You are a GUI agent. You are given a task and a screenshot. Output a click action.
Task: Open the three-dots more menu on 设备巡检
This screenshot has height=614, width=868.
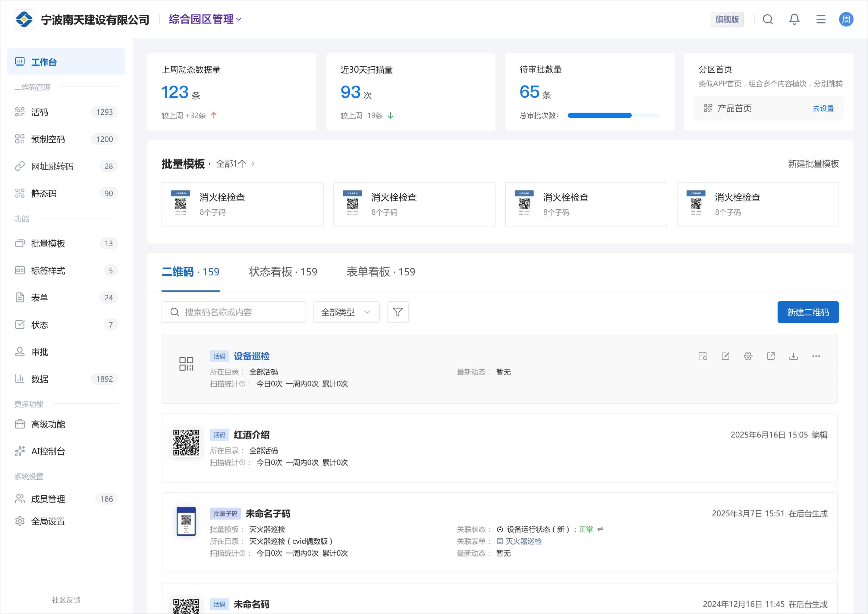coord(816,356)
